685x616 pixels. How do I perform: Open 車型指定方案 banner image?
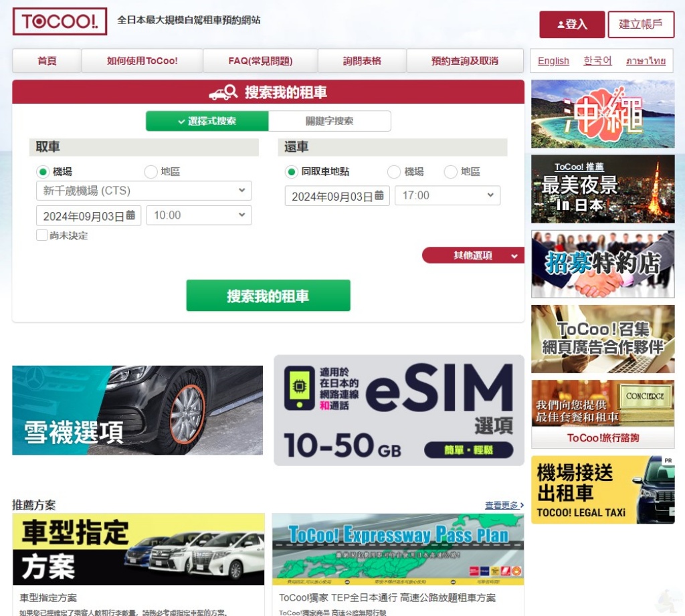[138, 549]
